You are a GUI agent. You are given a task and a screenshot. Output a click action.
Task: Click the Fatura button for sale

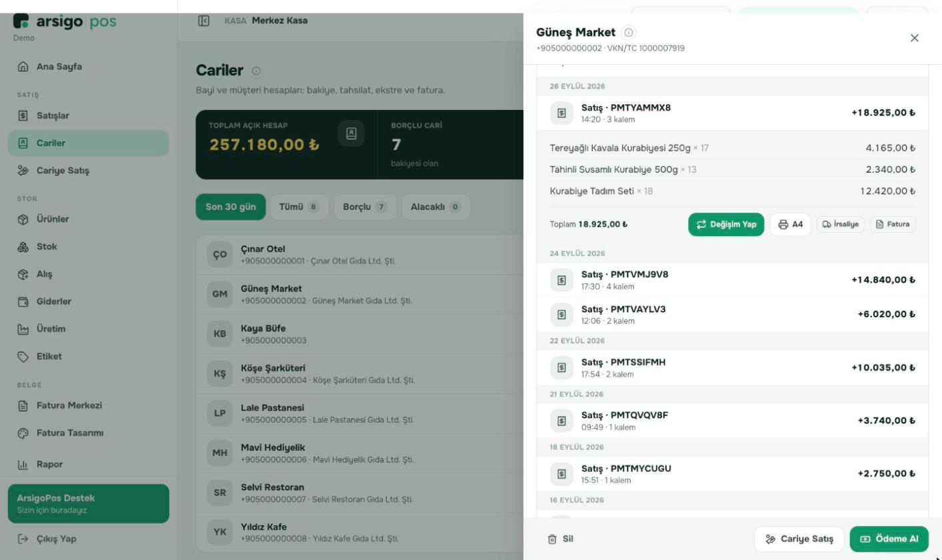[x=893, y=225]
